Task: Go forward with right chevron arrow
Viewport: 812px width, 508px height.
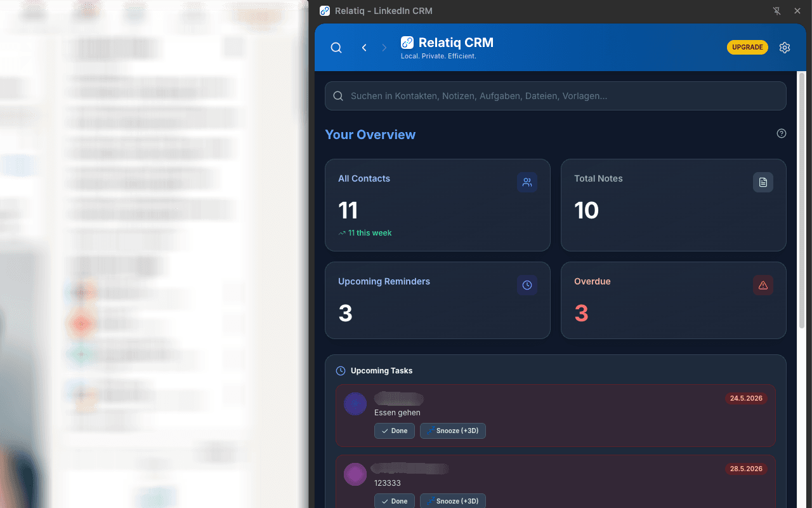Action: [x=384, y=48]
